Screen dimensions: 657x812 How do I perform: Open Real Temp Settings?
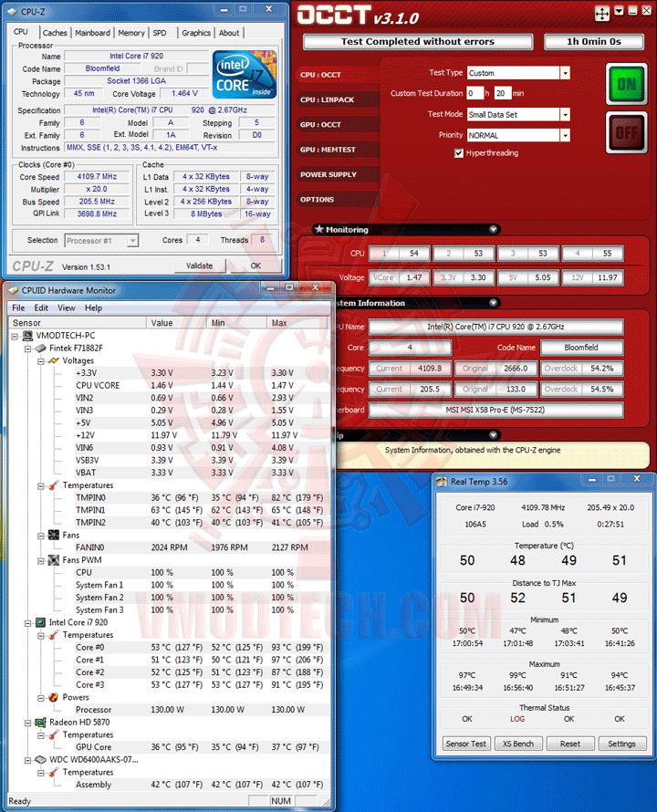pyautogui.click(x=621, y=744)
